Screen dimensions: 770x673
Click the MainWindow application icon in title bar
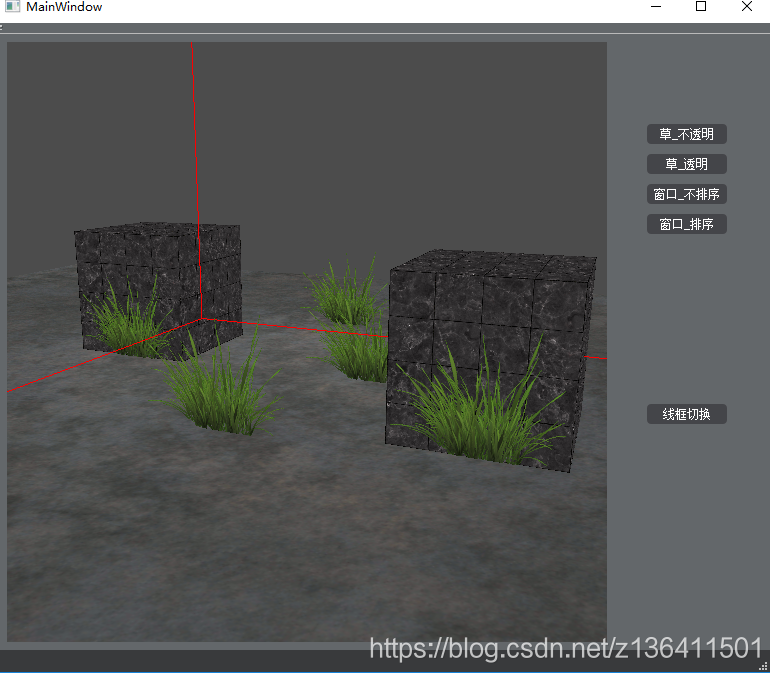(12, 6)
